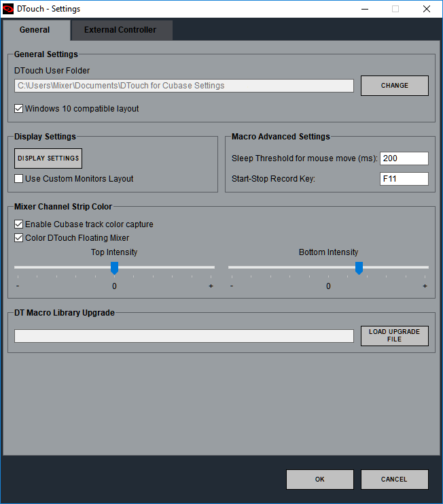The height and width of the screenshot is (504, 443).
Task: Click the Sleep Threshold value field
Action: pyautogui.click(x=404, y=158)
